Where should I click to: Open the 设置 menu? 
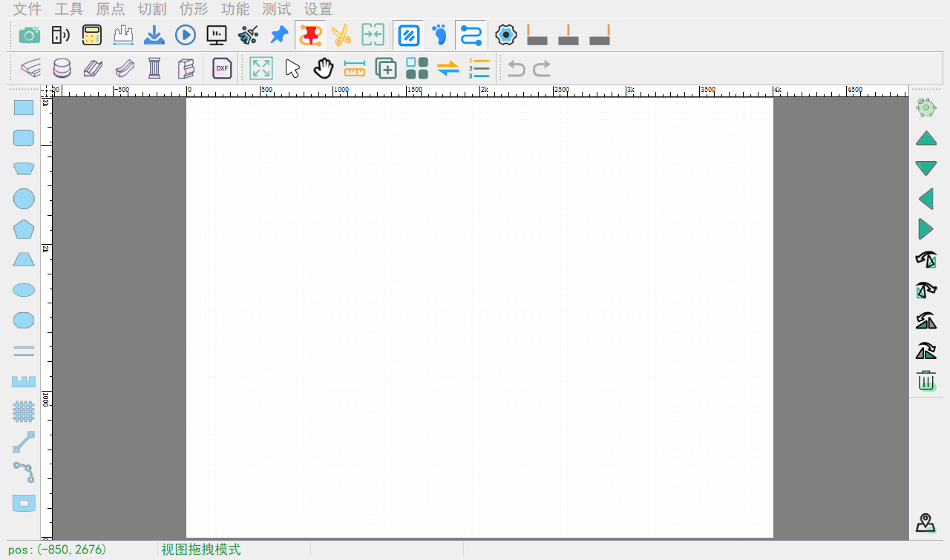coord(318,9)
